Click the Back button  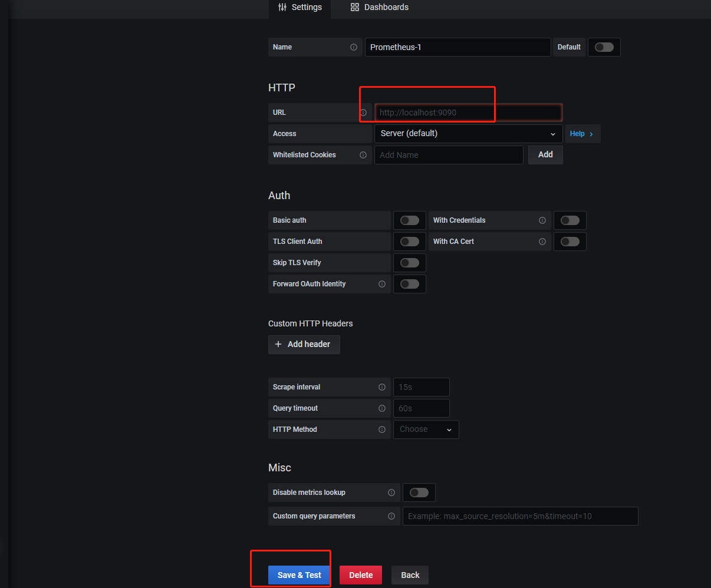pos(410,575)
